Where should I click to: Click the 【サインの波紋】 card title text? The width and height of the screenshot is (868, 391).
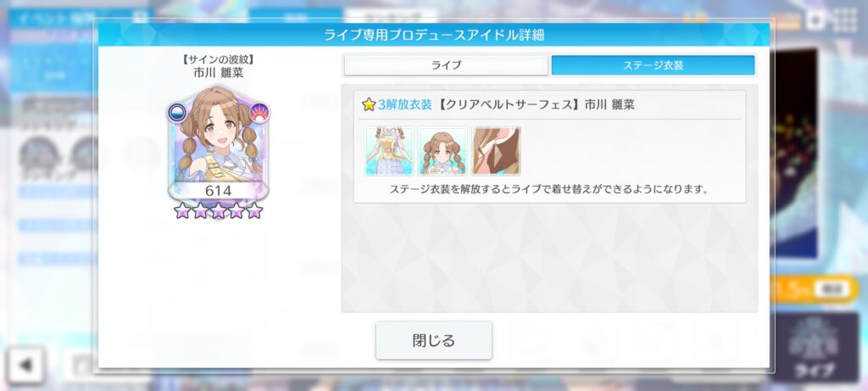point(218,60)
